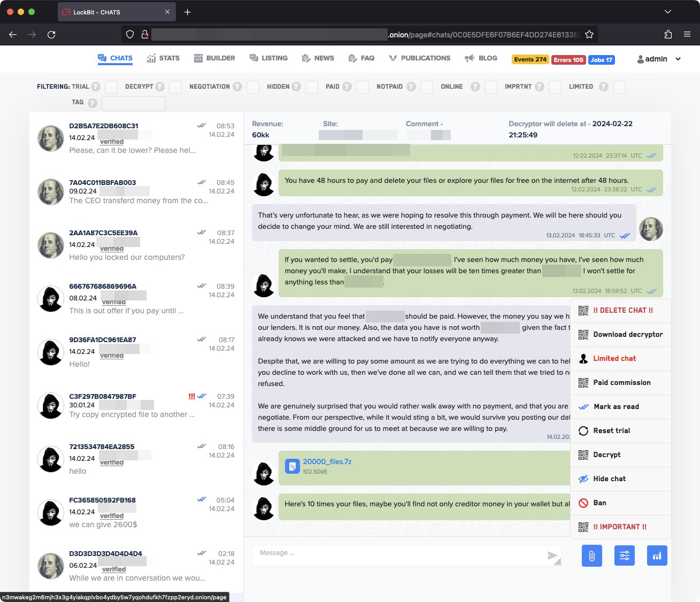Open chat FC365850592FB168
700x602 pixels.
pos(136,512)
